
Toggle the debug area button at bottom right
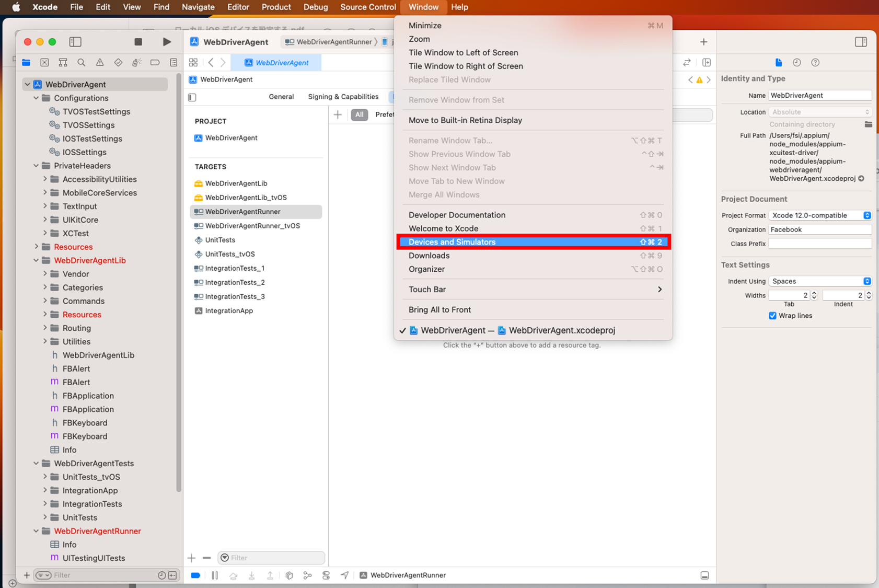(704, 575)
